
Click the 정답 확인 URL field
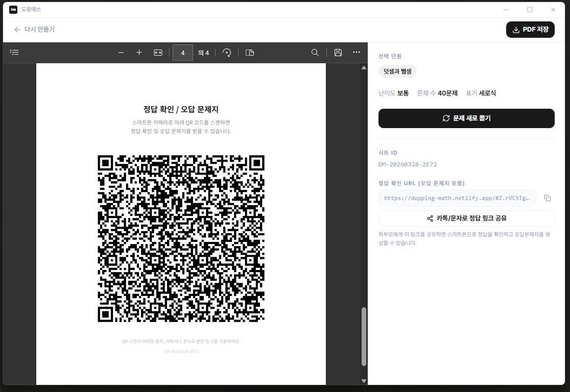click(457, 198)
